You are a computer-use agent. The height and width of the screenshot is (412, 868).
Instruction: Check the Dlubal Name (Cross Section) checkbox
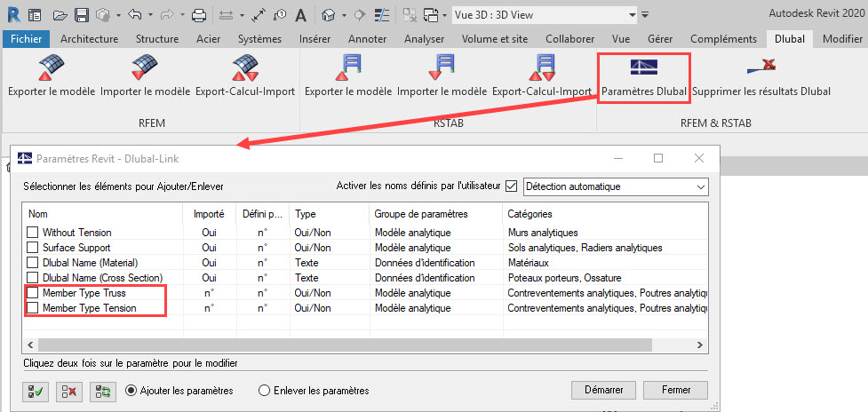pos(33,277)
